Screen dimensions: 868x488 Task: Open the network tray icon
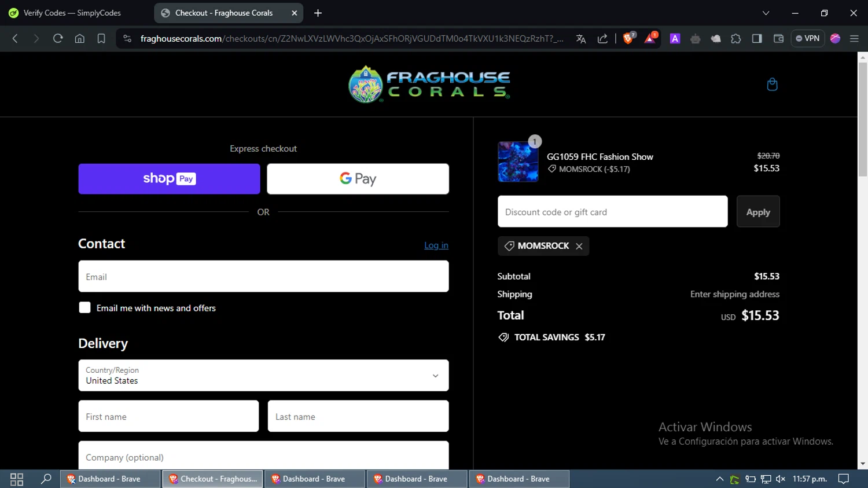tap(766, 479)
